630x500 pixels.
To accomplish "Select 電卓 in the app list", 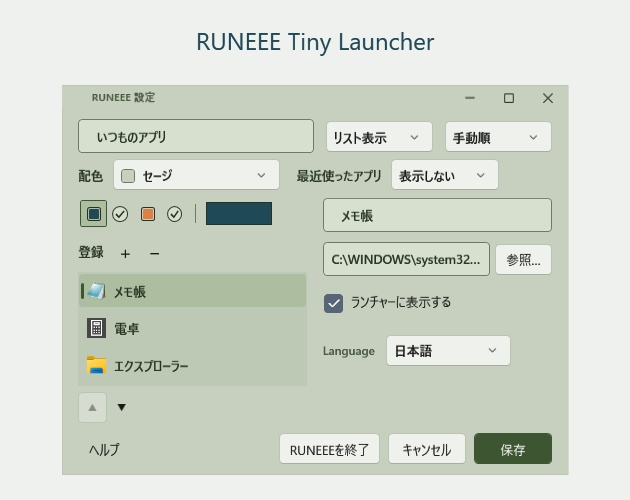I will point(192,328).
